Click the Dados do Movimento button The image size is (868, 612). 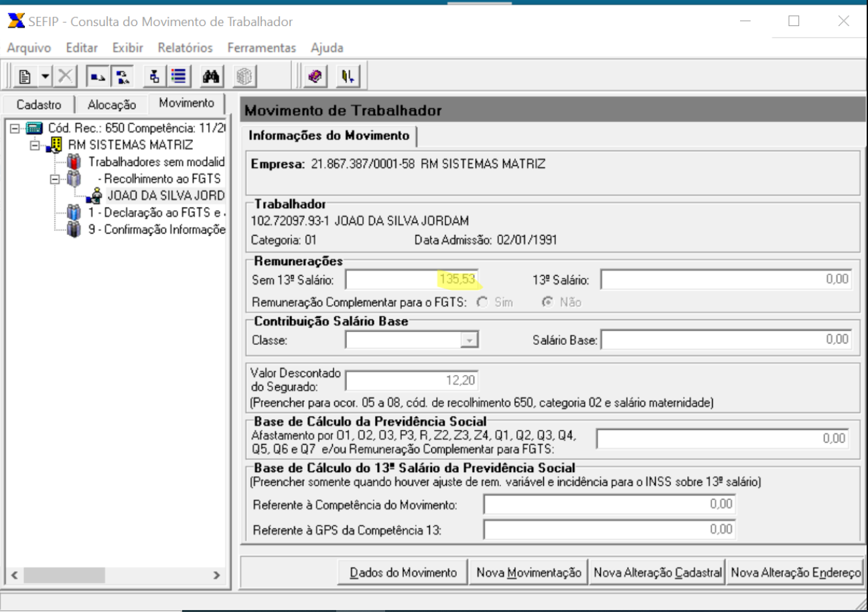(x=403, y=573)
